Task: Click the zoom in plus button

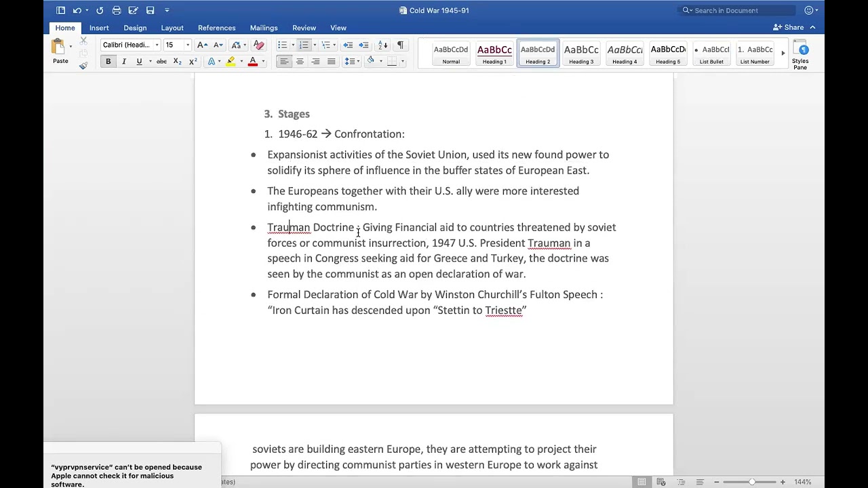Action: pos(783,482)
